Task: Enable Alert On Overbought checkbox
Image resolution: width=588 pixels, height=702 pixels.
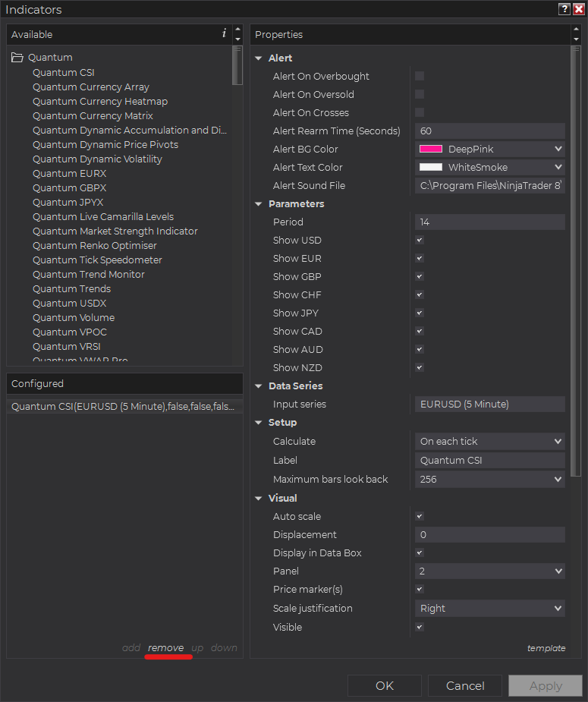Action: [420, 76]
